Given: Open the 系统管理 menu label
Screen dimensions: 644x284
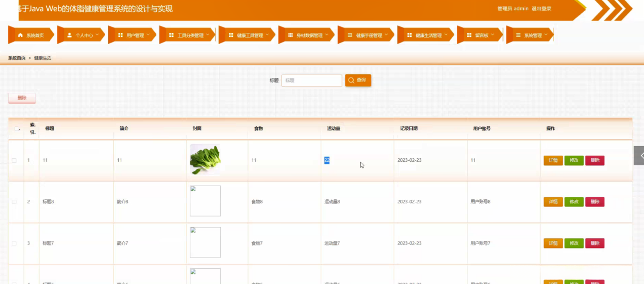Looking at the screenshot, I should click(533, 35).
